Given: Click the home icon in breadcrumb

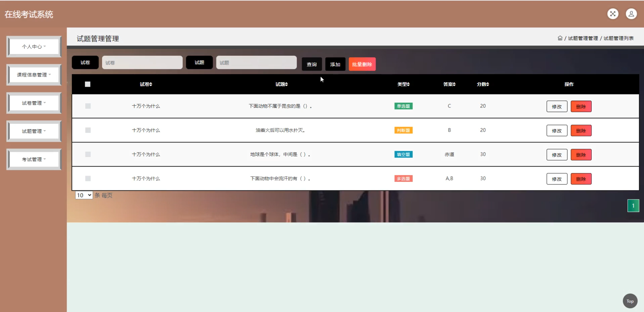Looking at the screenshot, I should click(x=560, y=38).
